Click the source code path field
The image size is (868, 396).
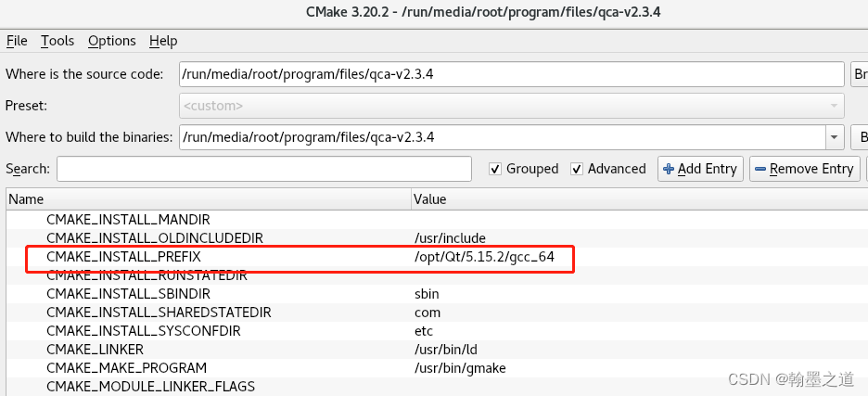(x=511, y=74)
